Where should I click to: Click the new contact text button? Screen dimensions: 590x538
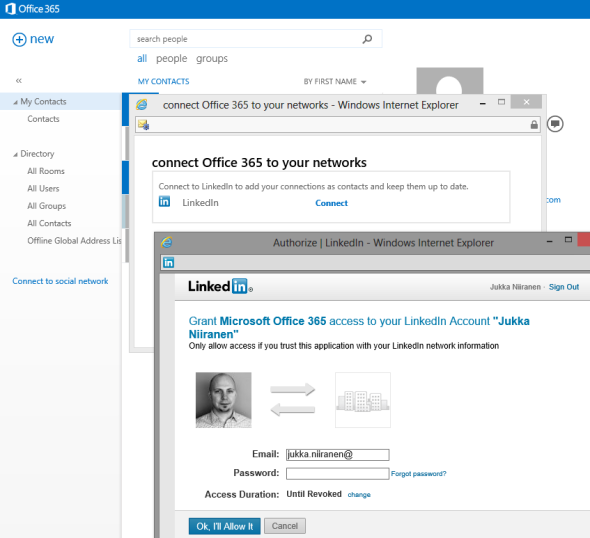point(42,39)
